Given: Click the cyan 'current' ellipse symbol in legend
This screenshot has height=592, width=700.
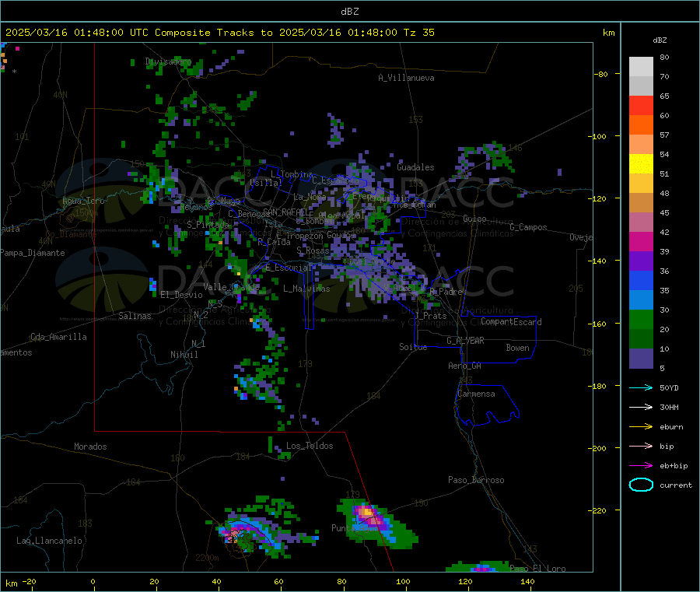Looking at the screenshot, I should click(641, 485).
